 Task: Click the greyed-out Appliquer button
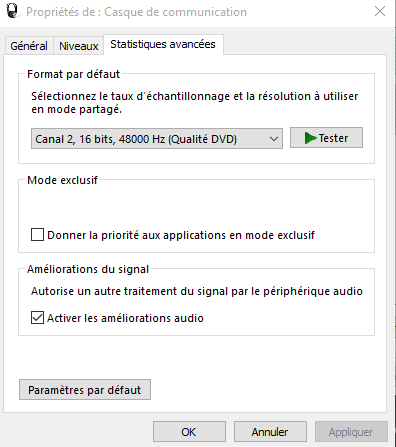click(351, 432)
